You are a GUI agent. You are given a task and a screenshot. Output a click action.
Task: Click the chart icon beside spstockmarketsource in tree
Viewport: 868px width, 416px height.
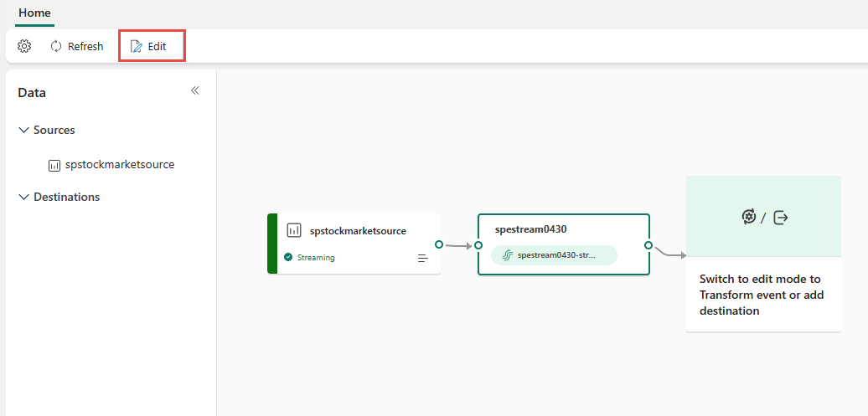pos(54,166)
